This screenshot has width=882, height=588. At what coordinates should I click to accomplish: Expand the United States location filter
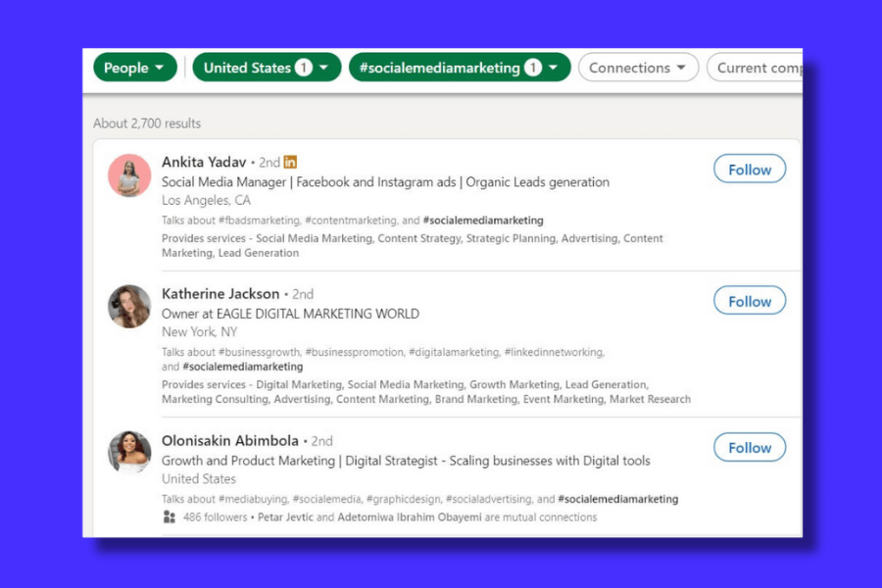point(266,67)
